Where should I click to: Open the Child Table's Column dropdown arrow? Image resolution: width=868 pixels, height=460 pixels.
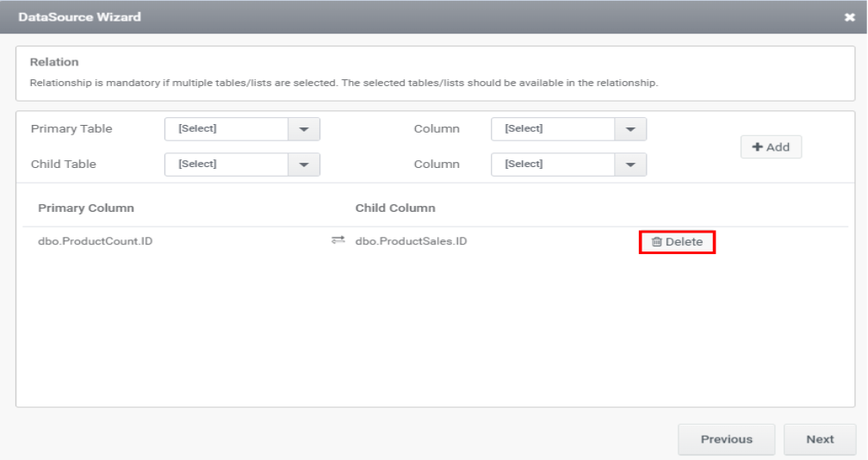tap(630, 165)
